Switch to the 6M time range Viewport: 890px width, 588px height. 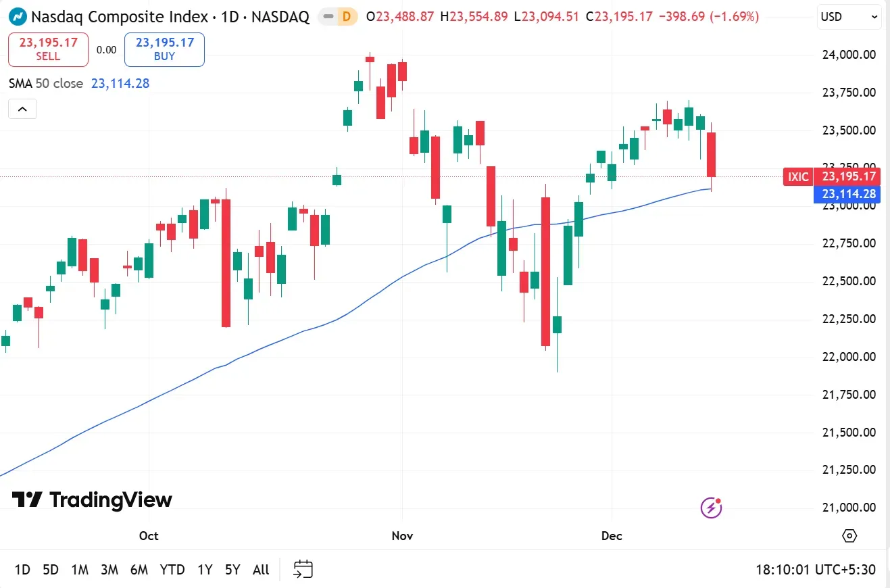139,570
